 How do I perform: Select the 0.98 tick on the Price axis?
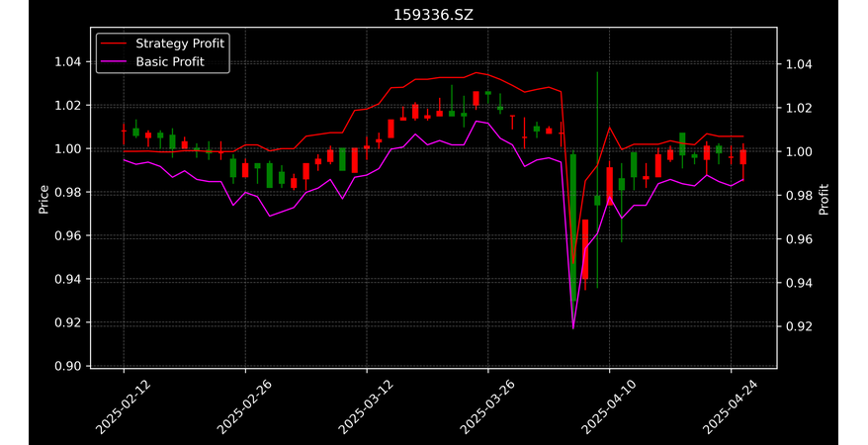point(67,192)
